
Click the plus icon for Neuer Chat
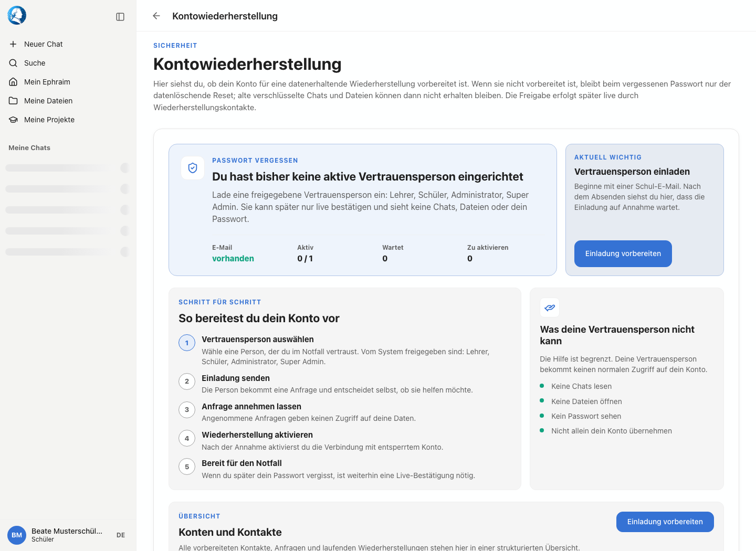pos(13,44)
